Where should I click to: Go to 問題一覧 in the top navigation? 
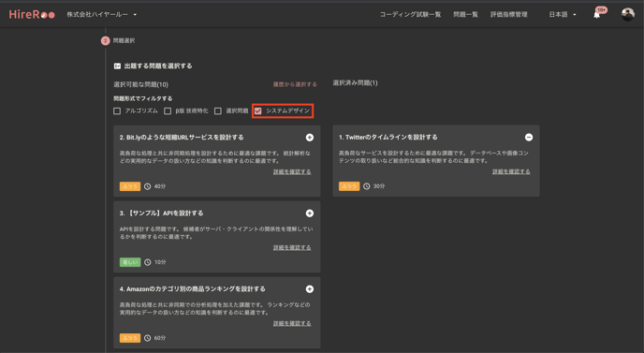[x=465, y=14]
